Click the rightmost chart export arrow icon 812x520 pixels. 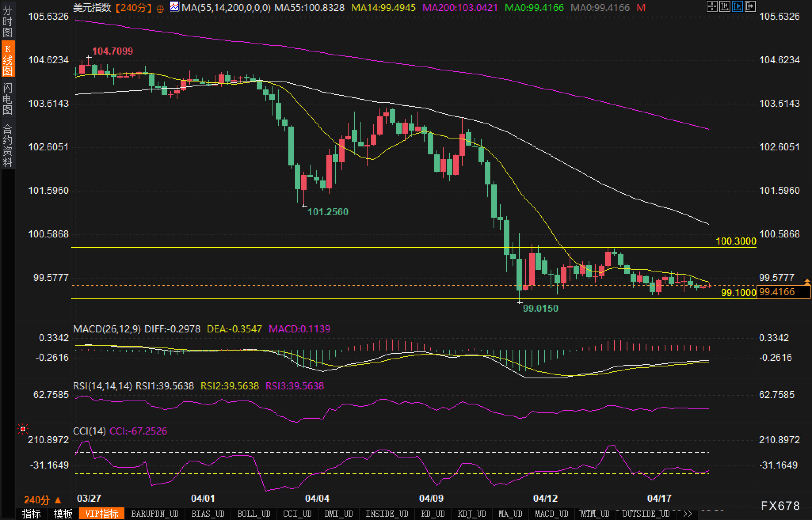(750, 6)
